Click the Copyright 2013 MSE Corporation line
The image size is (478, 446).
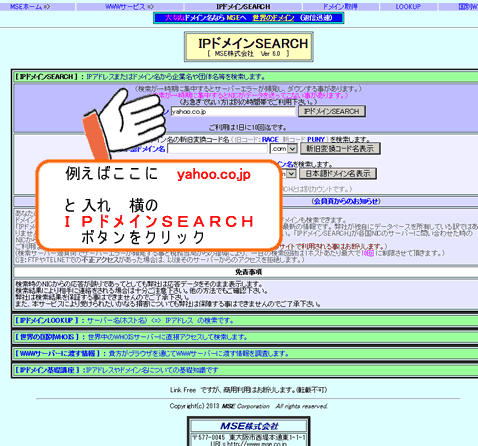point(249,406)
